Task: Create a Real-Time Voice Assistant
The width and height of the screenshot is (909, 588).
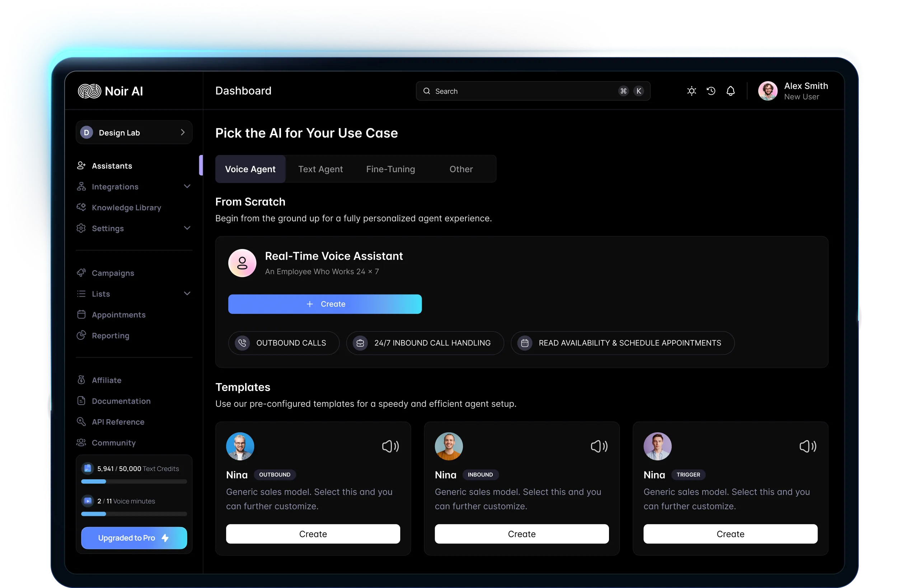Action: point(325,304)
